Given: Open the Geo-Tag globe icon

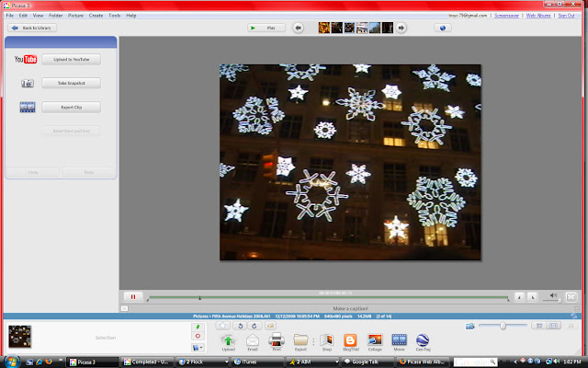Looking at the screenshot, I should click(x=422, y=340).
